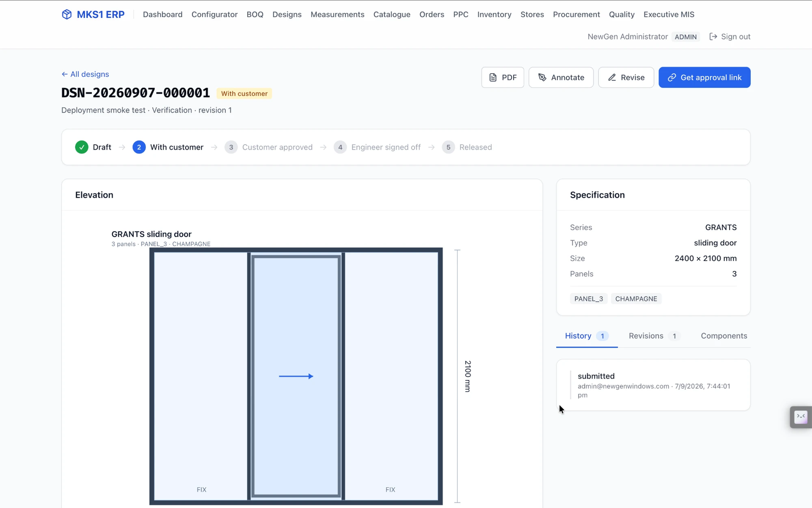
Task: Click the MKS1 ERP brand name
Action: tap(100, 15)
